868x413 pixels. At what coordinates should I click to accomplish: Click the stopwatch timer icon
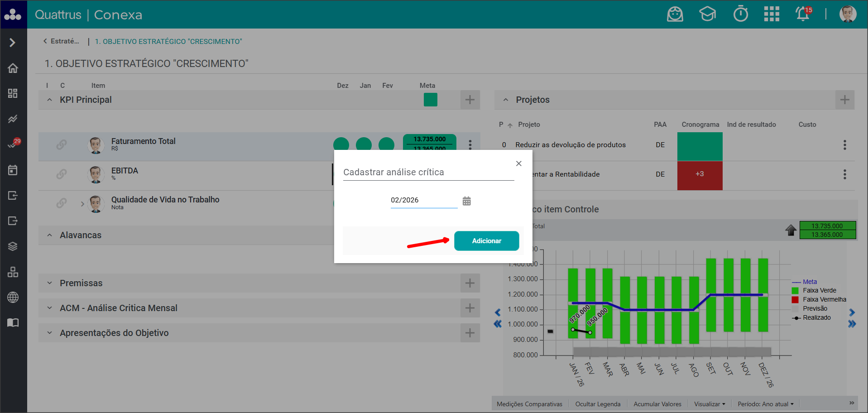[740, 14]
